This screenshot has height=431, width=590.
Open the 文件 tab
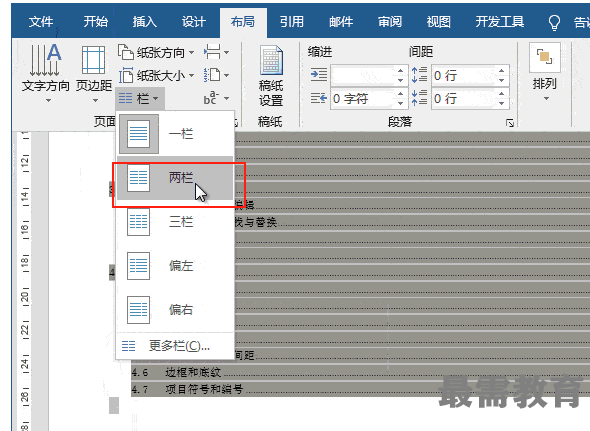[x=41, y=22]
